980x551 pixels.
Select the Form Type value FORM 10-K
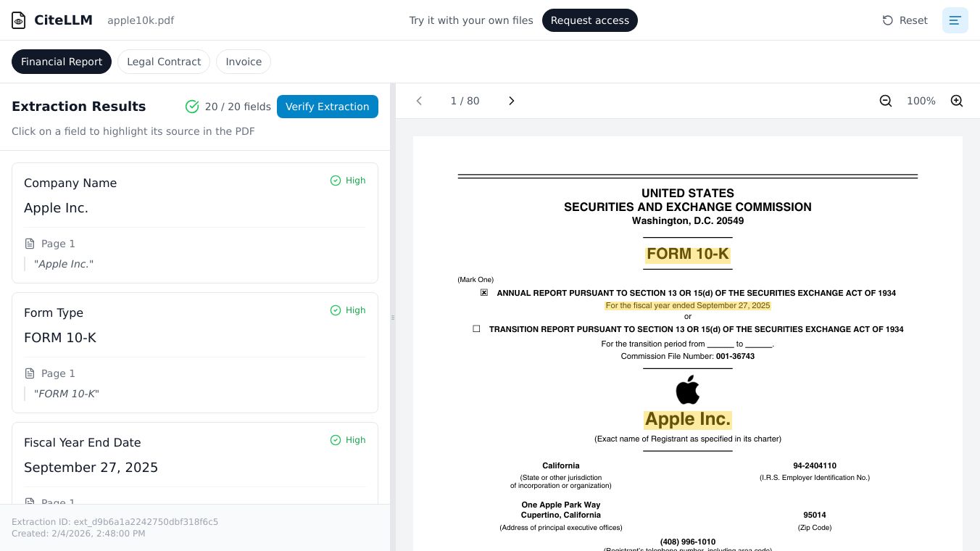pyautogui.click(x=60, y=338)
